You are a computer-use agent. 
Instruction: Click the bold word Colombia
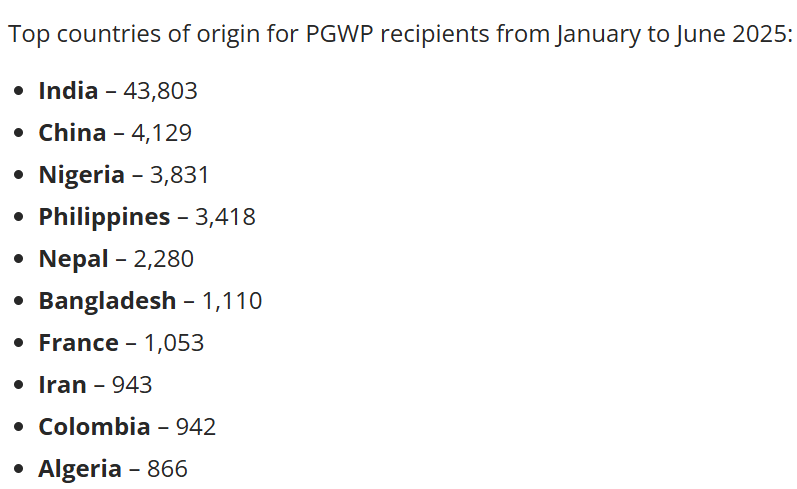(x=94, y=427)
